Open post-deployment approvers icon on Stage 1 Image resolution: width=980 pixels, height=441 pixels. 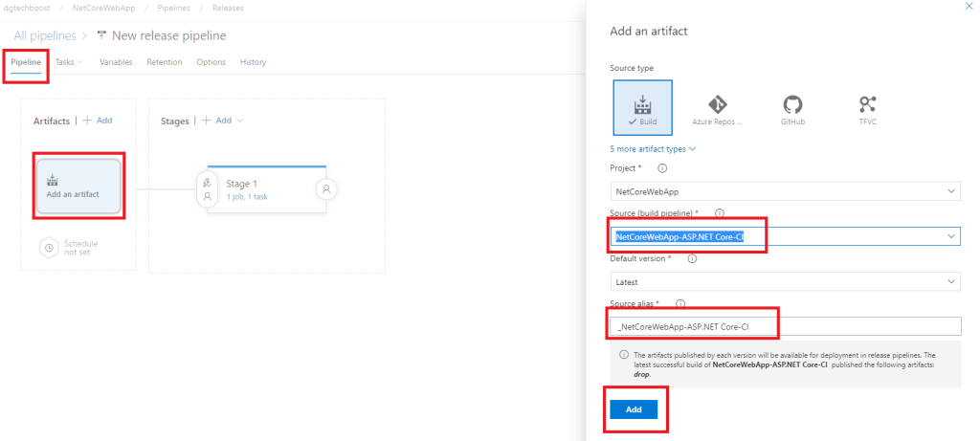pos(326,189)
